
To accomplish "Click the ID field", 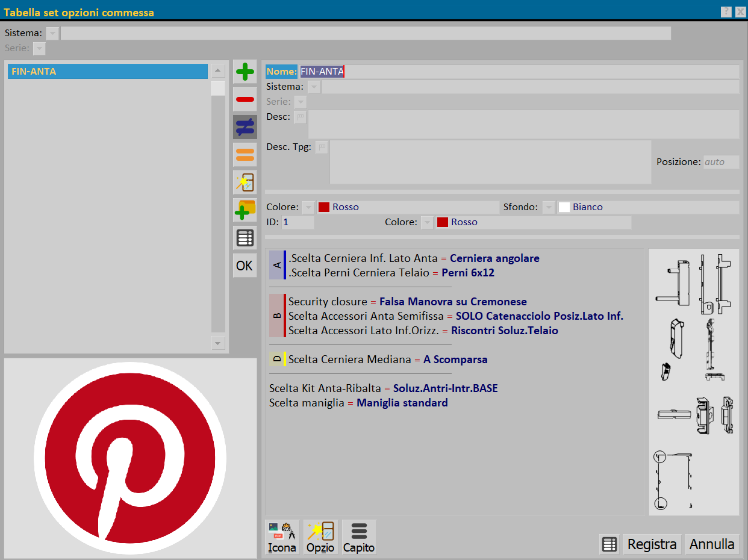I will click(298, 222).
